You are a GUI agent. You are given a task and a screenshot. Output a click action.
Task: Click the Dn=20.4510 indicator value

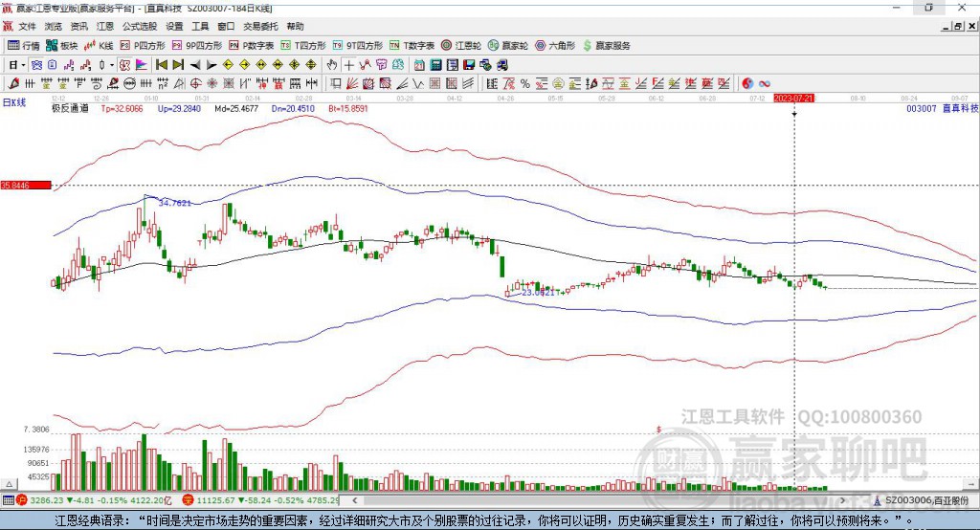pyautogui.click(x=293, y=108)
